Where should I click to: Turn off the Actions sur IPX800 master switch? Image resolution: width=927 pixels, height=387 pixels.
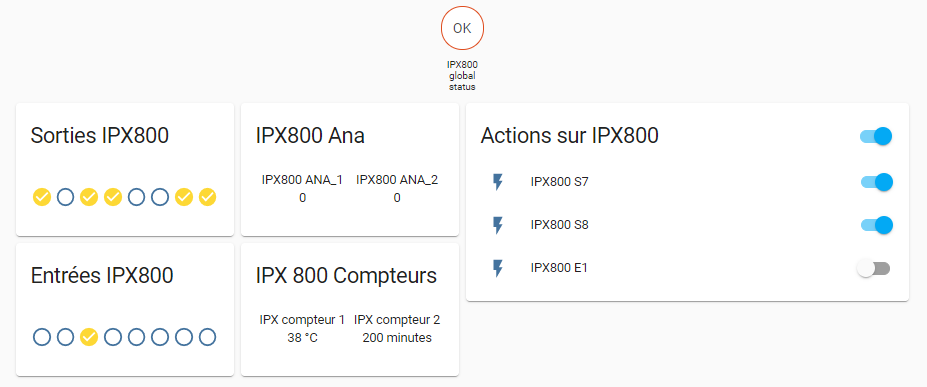(x=876, y=136)
